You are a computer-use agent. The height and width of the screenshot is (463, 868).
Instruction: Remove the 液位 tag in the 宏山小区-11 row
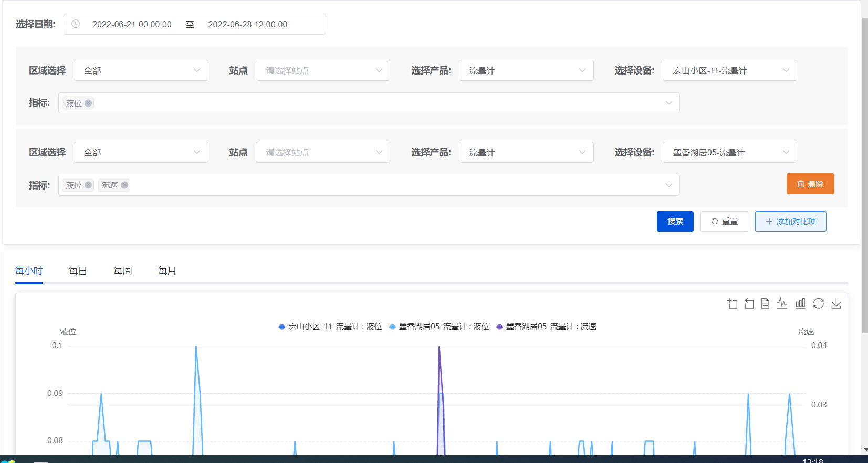click(x=88, y=103)
